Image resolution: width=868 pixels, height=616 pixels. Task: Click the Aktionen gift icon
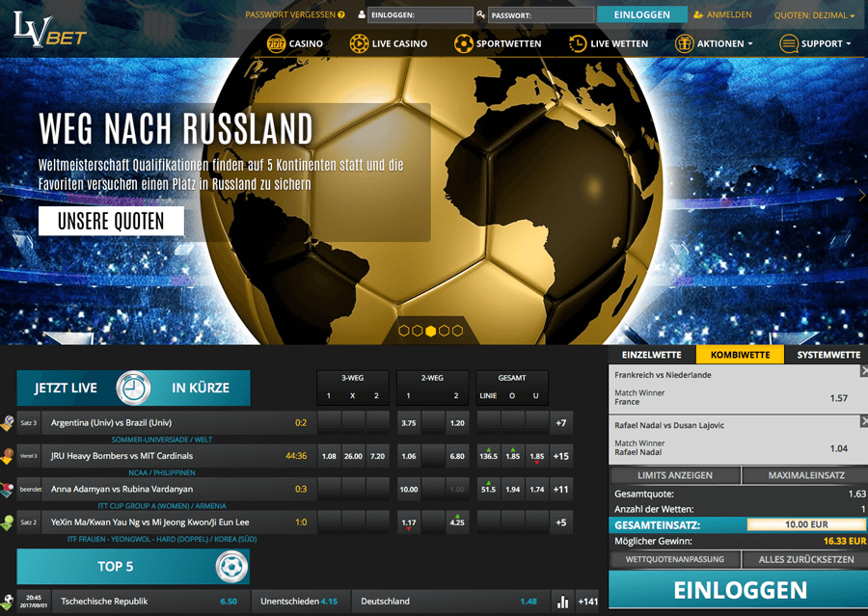tap(684, 43)
